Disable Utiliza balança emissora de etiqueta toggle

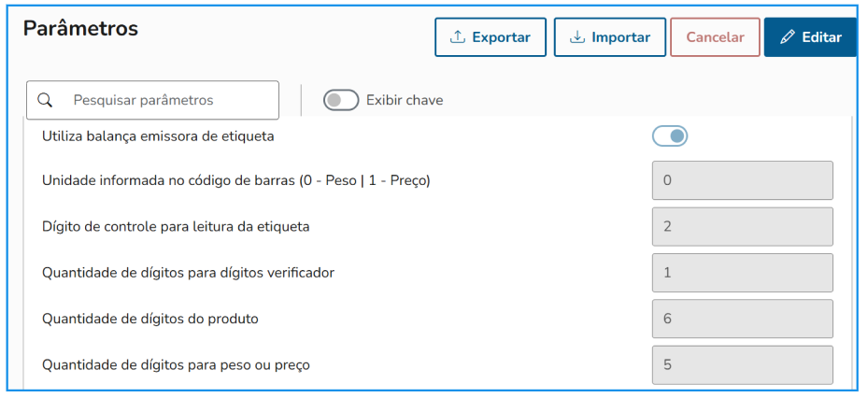[670, 136]
